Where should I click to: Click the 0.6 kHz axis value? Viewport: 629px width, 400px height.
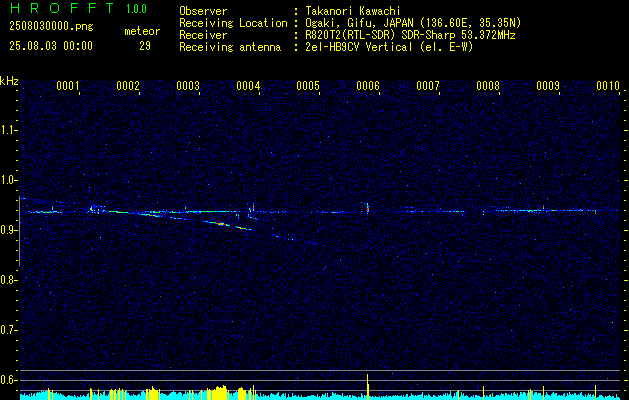coord(9,380)
